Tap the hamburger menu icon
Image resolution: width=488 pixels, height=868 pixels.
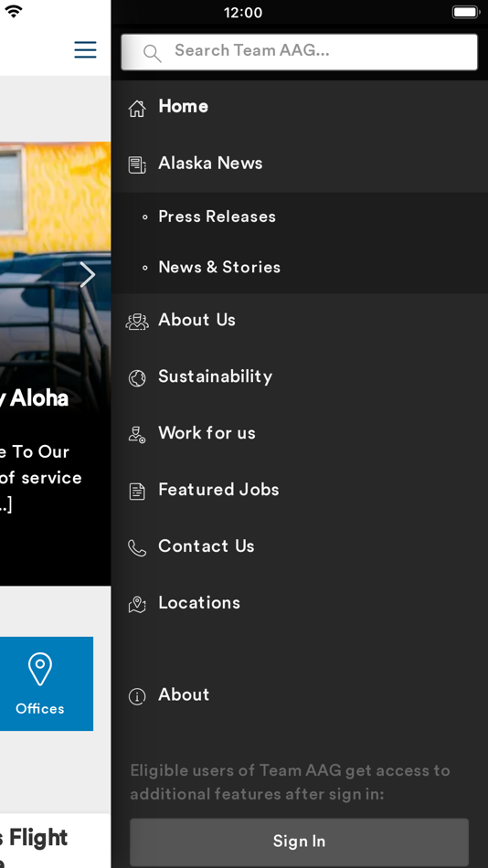(x=85, y=49)
